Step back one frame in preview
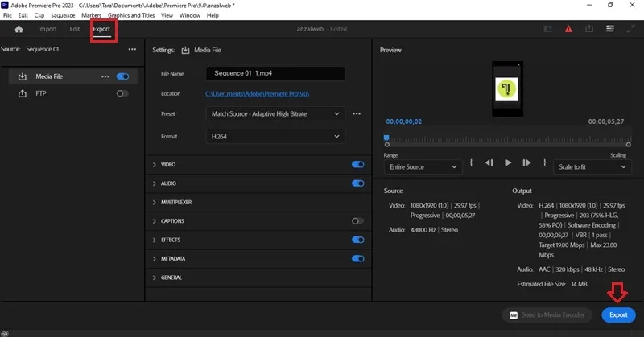 click(x=489, y=163)
